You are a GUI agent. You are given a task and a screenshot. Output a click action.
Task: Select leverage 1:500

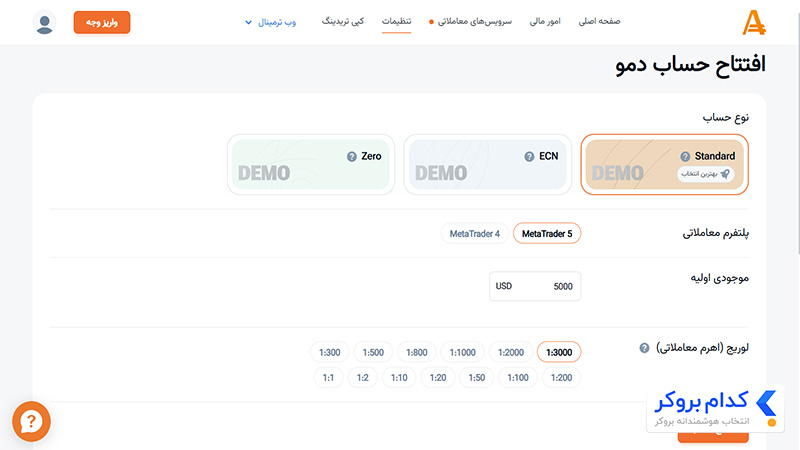click(x=373, y=352)
